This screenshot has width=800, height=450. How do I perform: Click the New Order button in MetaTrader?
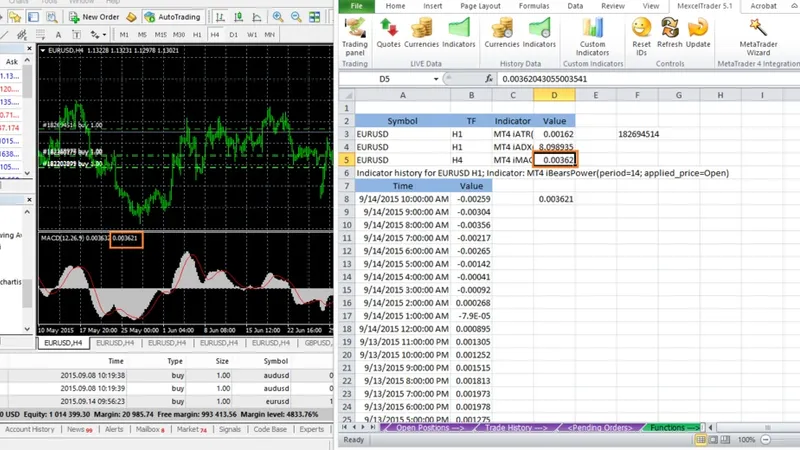tap(94, 17)
